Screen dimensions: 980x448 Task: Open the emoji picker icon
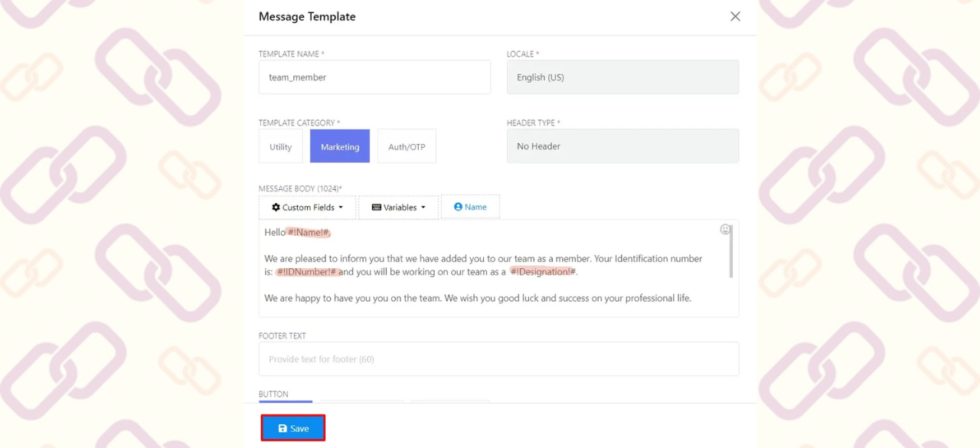[x=725, y=229]
